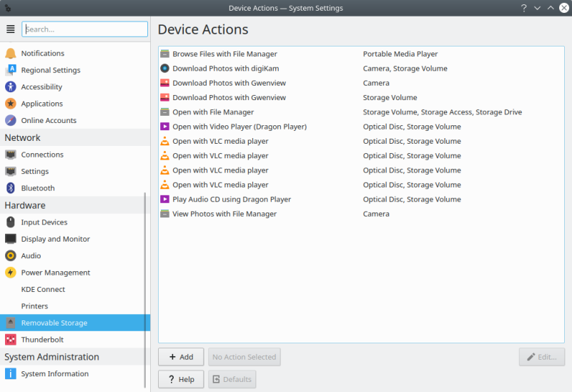Select Browse Files with File Manager action
The width and height of the screenshot is (572, 392).
pyautogui.click(x=225, y=54)
